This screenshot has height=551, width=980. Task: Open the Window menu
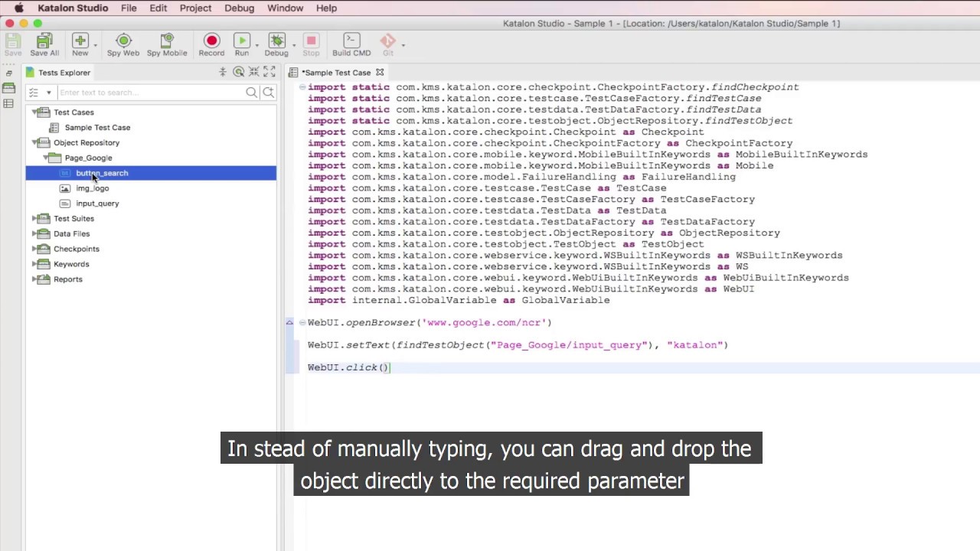(x=285, y=8)
